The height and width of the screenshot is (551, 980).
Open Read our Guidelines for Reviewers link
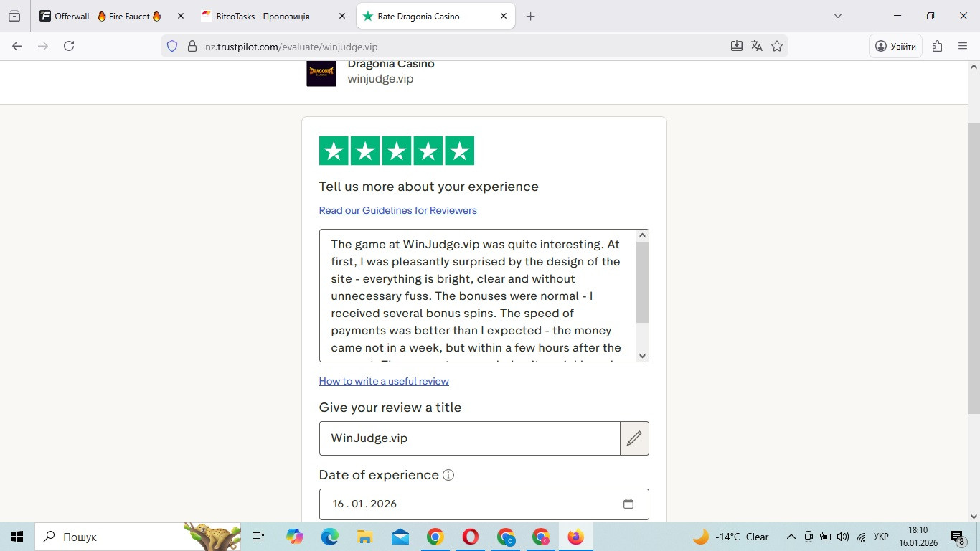tap(398, 210)
